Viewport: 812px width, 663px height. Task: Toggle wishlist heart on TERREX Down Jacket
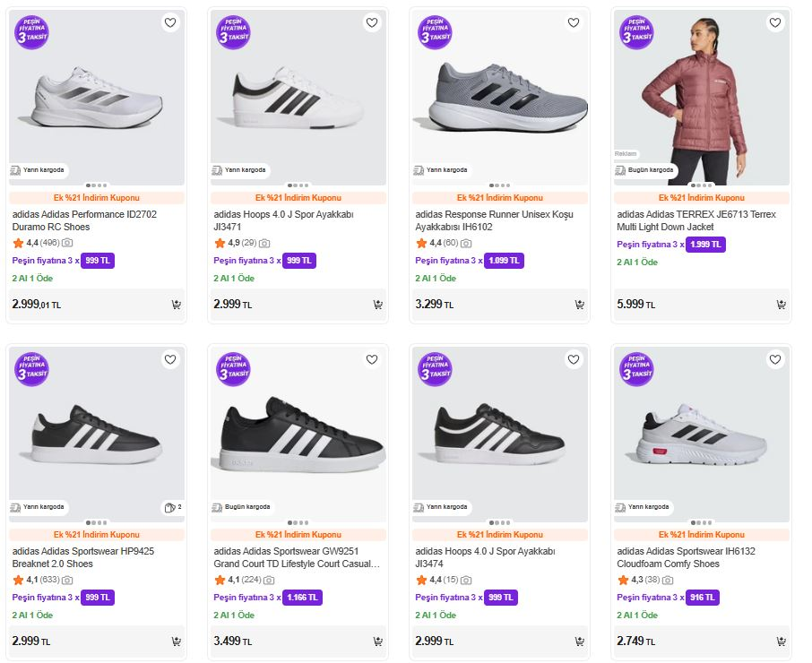point(775,23)
